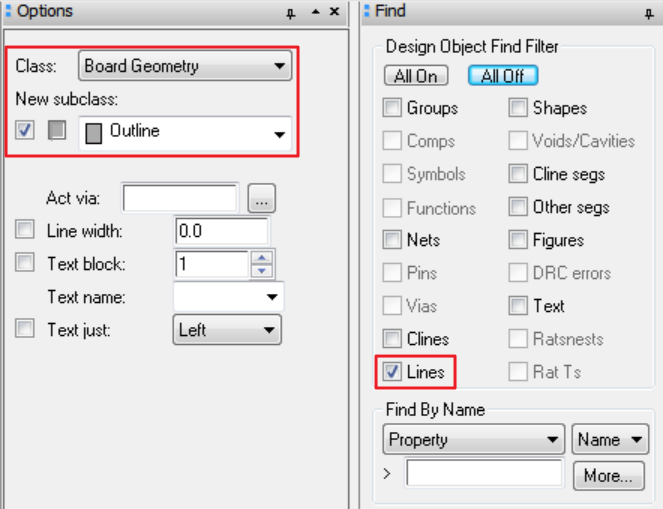Click the Find By Name text field
663x509 pixels.
coord(484,473)
